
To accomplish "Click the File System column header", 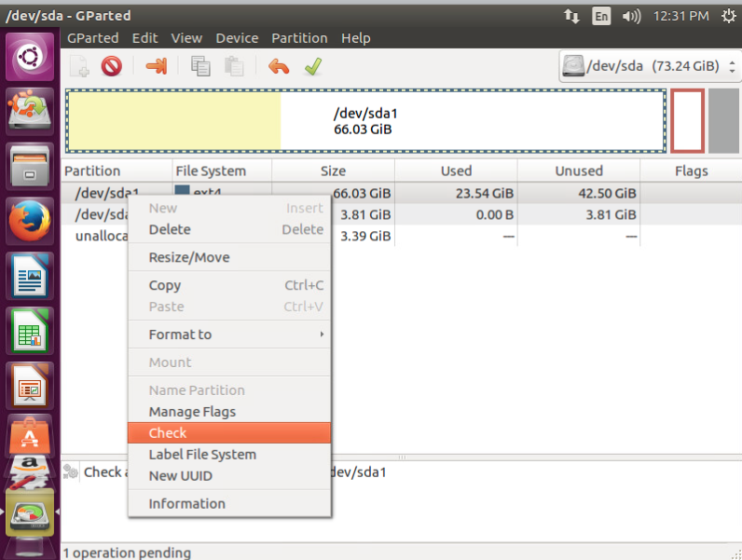I will point(222,171).
